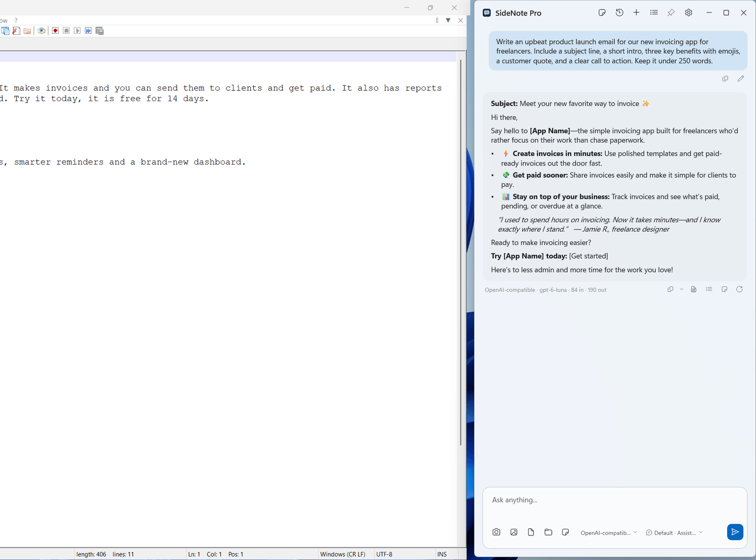Copy the assistant's email response
756x560 pixels.
point(670,289)
